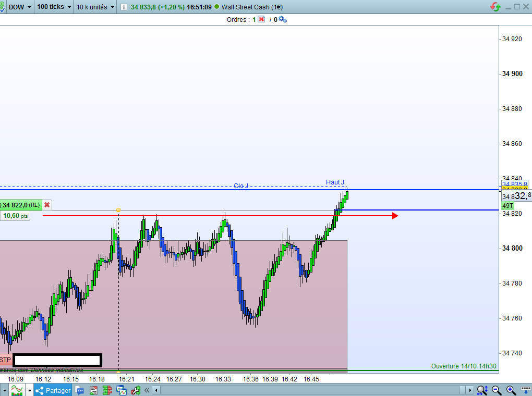
Task: Click the scrollbar right arrow
Action: point(470,390)
